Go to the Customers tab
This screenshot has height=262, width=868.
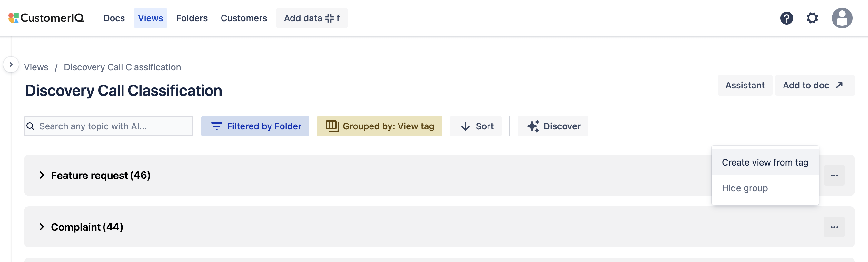click(244, 18)
